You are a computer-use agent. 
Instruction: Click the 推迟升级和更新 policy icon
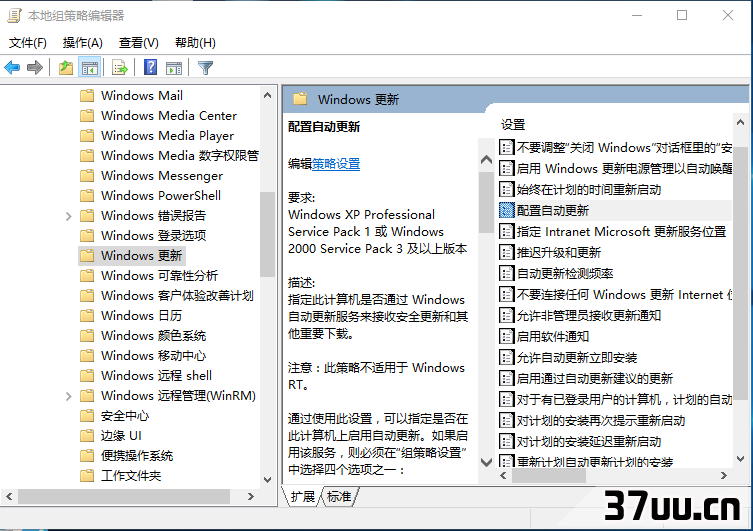[506, 252]
